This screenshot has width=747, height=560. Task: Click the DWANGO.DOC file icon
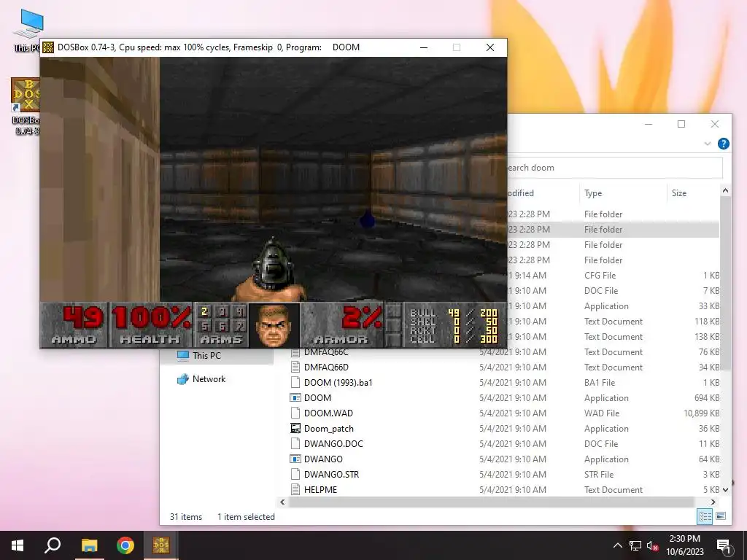[295, 444]
